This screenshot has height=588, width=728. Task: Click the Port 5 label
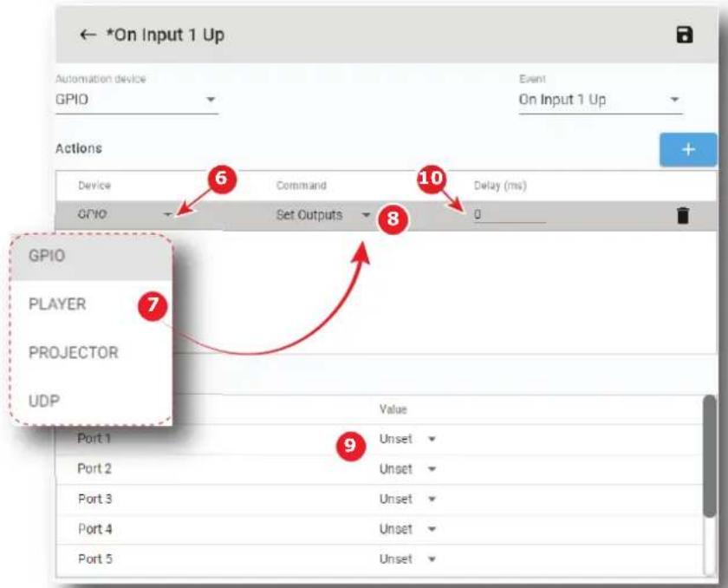(x=94, y=559)
